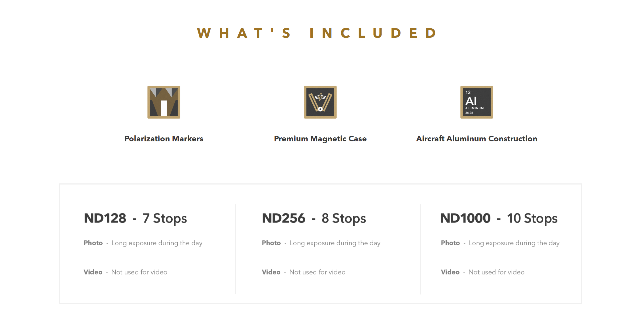
Task: Click the 8 Stops text
Action: tap(344, 218)
